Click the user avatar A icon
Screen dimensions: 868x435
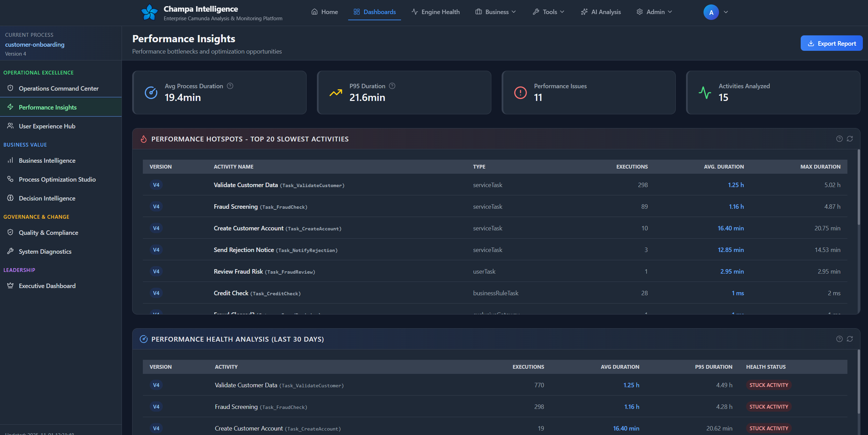click(x=711, y=12)
